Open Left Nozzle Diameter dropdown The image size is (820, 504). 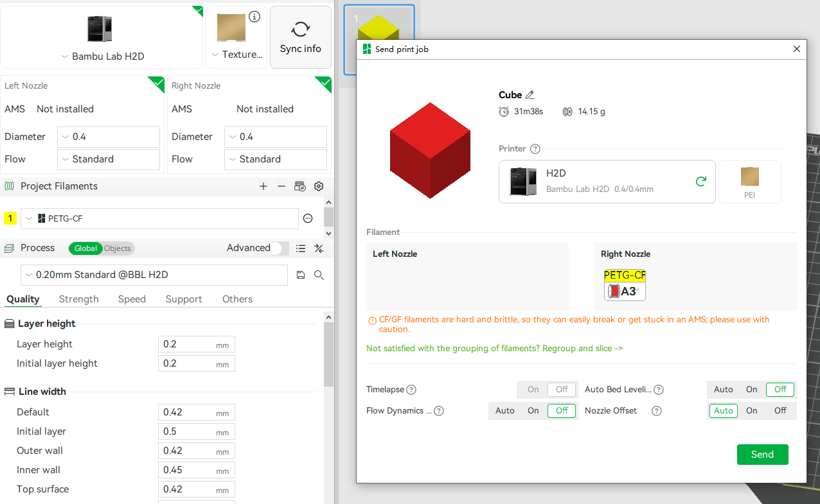pyautogui.click(x=109, y=137)
